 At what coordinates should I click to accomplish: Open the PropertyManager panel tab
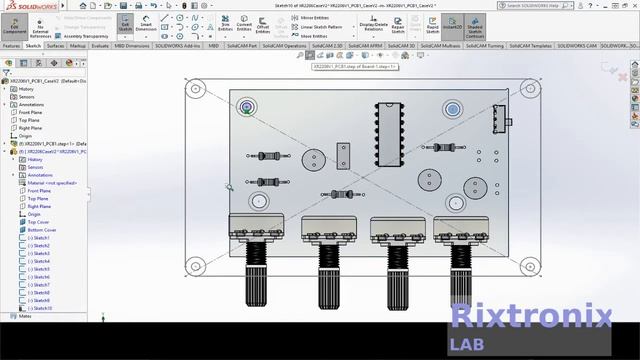(24, 63)
